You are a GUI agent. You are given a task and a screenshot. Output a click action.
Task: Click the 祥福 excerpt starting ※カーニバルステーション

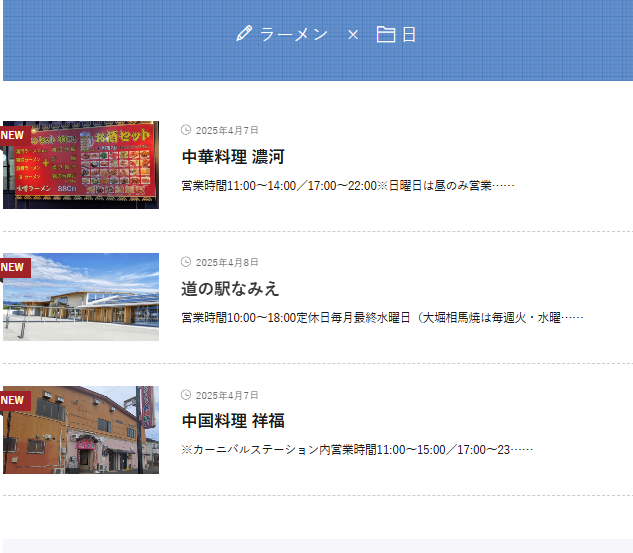point(357,450)
